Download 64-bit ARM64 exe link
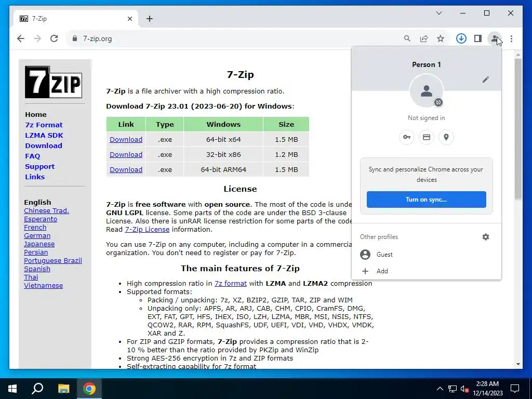Screen dimensions: 532x399 tap(126, 169)
